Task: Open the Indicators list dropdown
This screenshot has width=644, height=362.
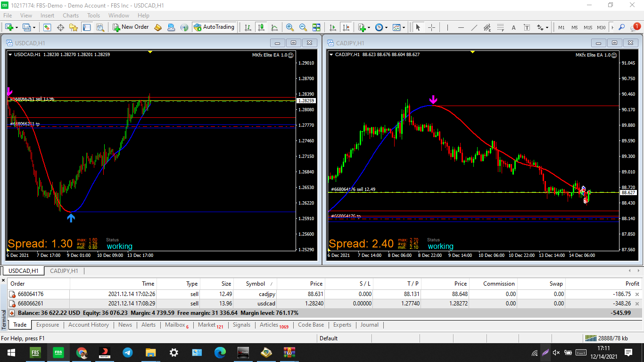Action: pos(363,27)
